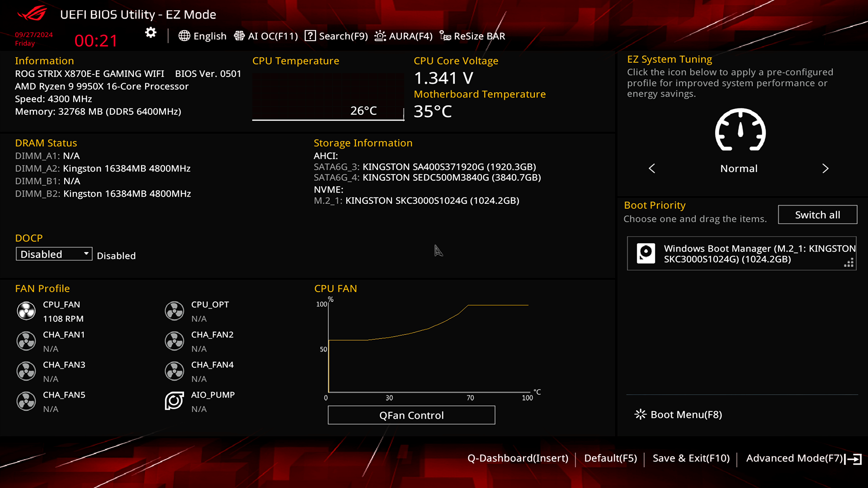Open AURA lighting toggle (F4)
The width and height of the screenshot is (868, 488).
404,36
